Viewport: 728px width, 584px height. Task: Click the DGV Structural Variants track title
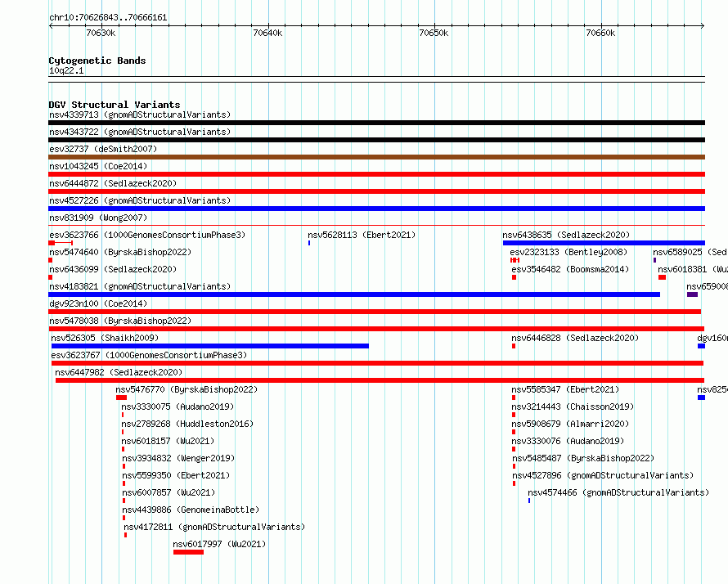pos(115,105)
